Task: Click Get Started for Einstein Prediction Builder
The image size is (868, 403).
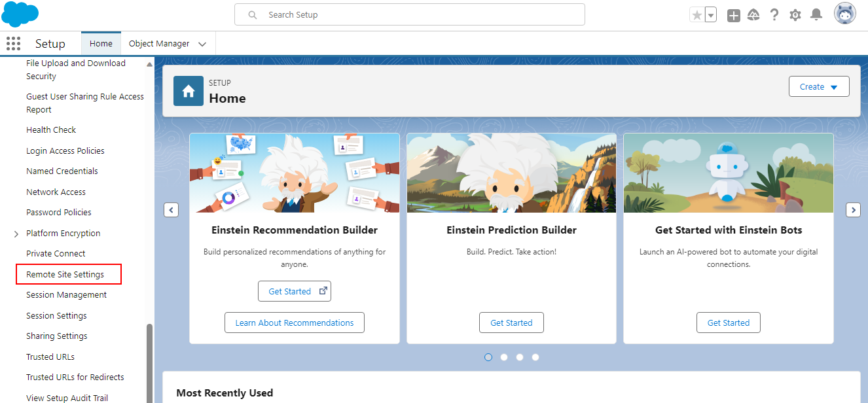Action: click(x=511, y=323)
